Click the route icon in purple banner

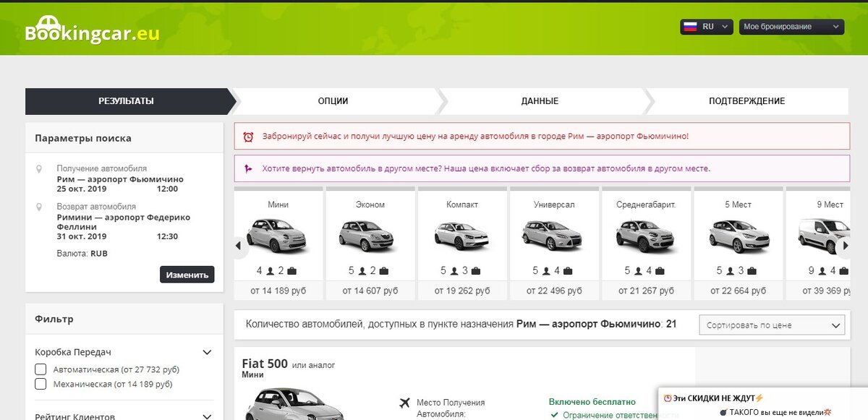point(248,168)
